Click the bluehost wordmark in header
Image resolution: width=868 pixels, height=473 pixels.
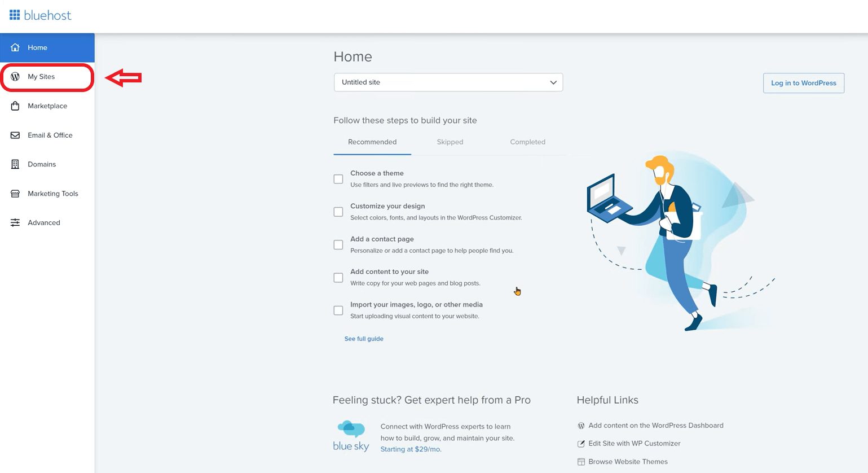pyautogui.click(x=47, y=15)
